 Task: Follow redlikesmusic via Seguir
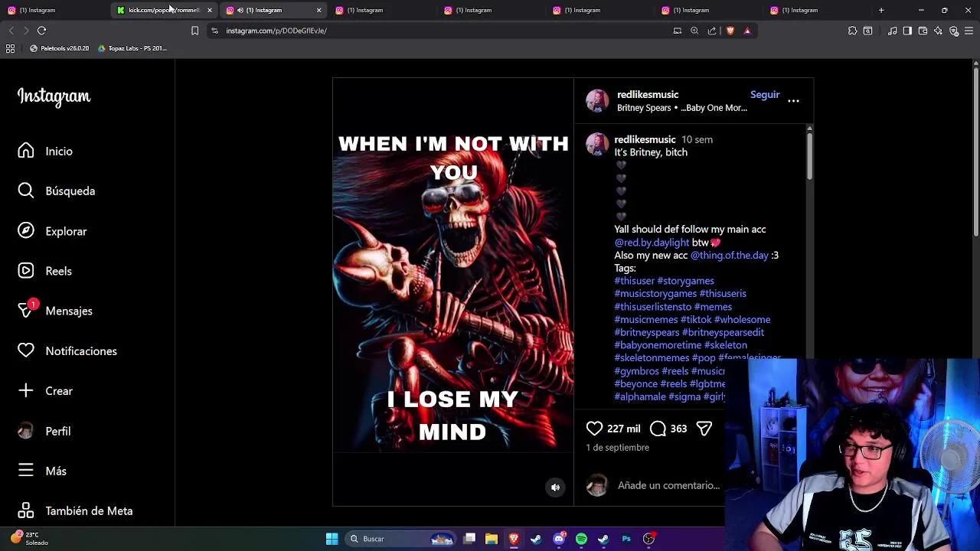pyautogui.click(x=765, y=94)
